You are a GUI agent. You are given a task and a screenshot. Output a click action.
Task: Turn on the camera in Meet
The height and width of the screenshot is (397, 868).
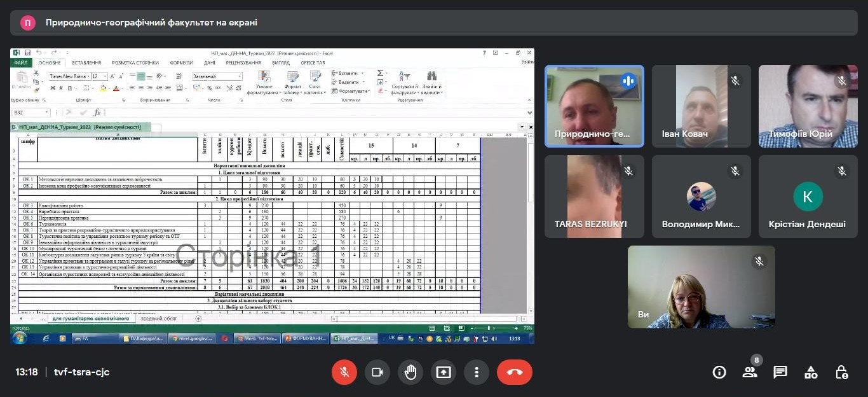coord(377,372)
